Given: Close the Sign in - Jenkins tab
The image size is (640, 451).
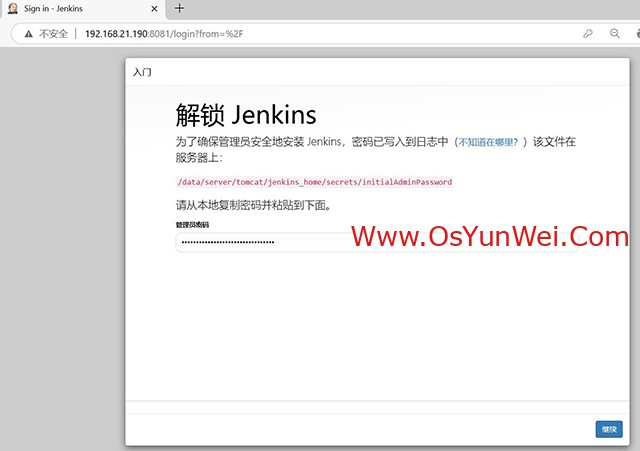Looking at the screenshot, I should [x=154, y=9].
